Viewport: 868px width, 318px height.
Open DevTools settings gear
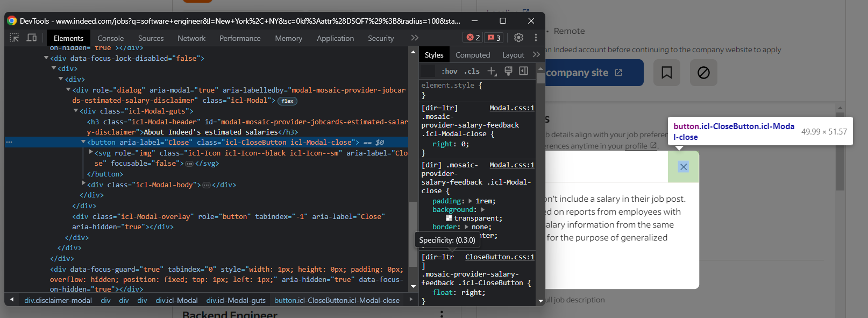click(518, 38)
